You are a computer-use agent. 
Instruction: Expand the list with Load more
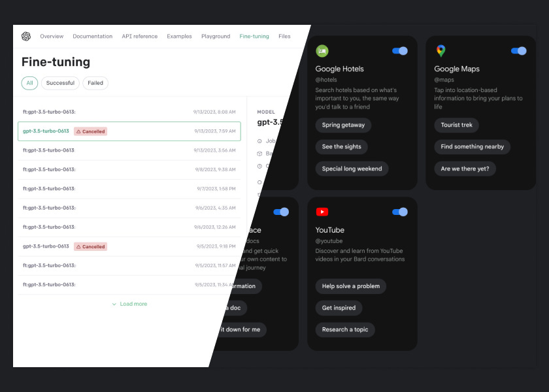(x=129, y=304)
